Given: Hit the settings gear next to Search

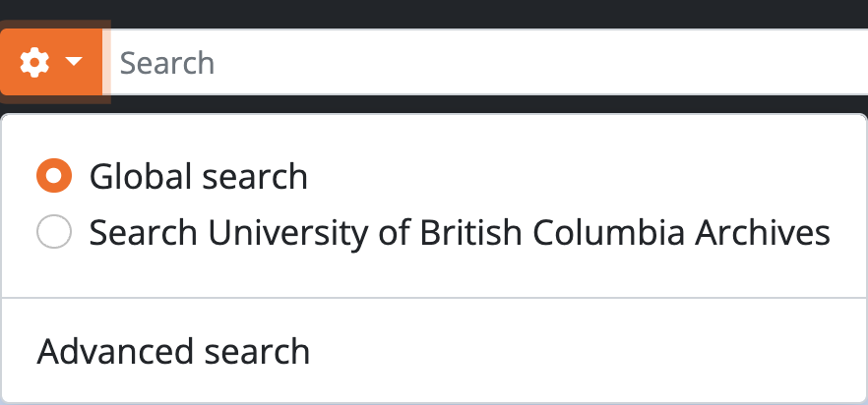Looking at the screenshot, I should pyautogui.click(x=34, y=64).
